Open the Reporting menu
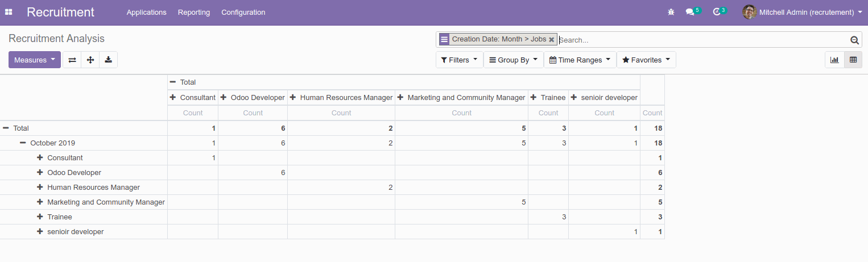The image size is (868, 262). tap(193, 12)
